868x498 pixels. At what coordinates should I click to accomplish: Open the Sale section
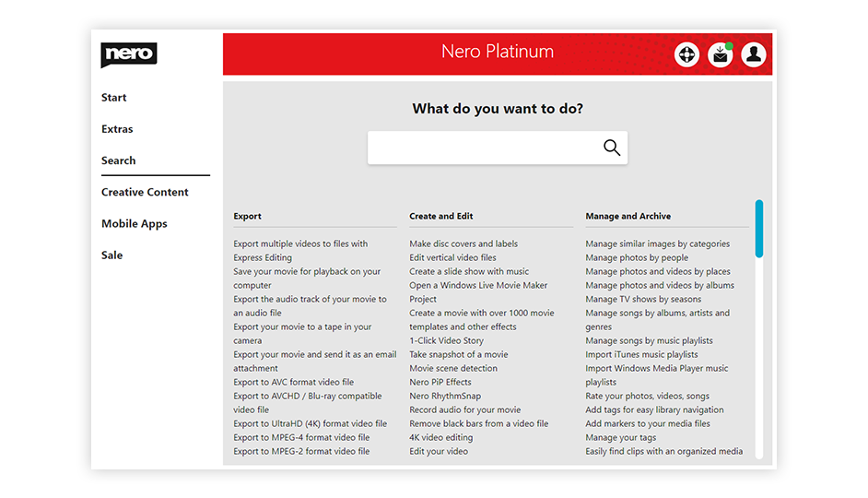111,255
